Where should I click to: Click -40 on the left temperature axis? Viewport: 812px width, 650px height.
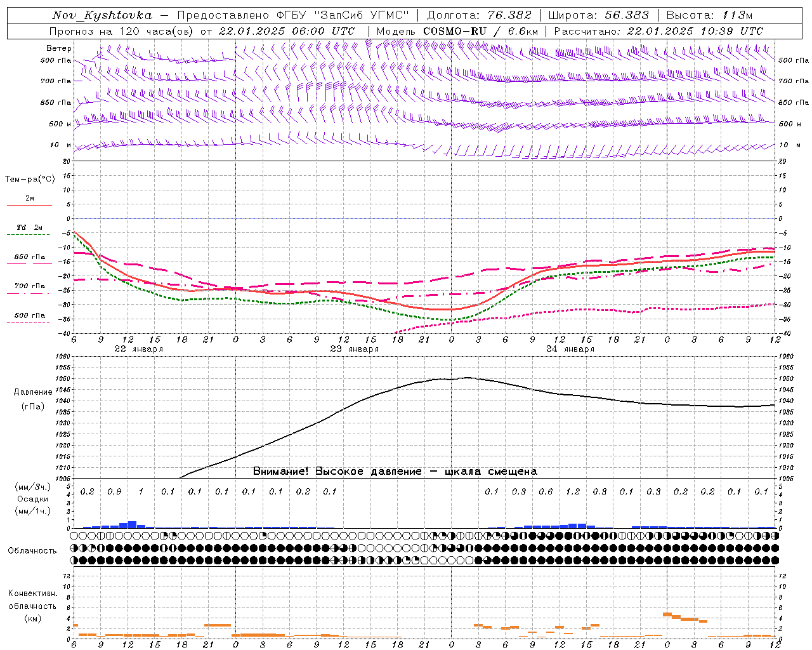coord(65,333)
